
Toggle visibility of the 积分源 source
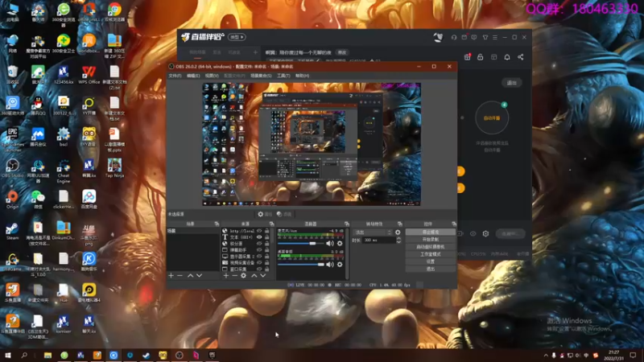259,244
